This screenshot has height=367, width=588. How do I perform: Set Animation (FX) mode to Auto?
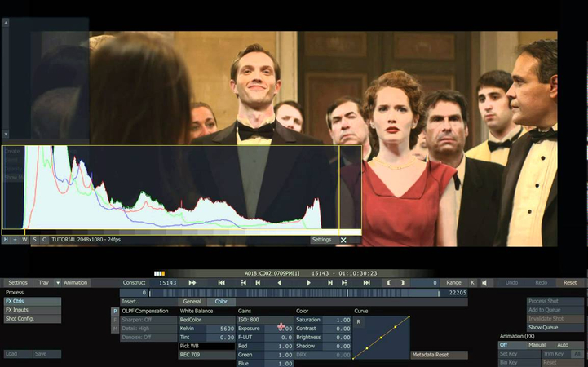(563, 345)
